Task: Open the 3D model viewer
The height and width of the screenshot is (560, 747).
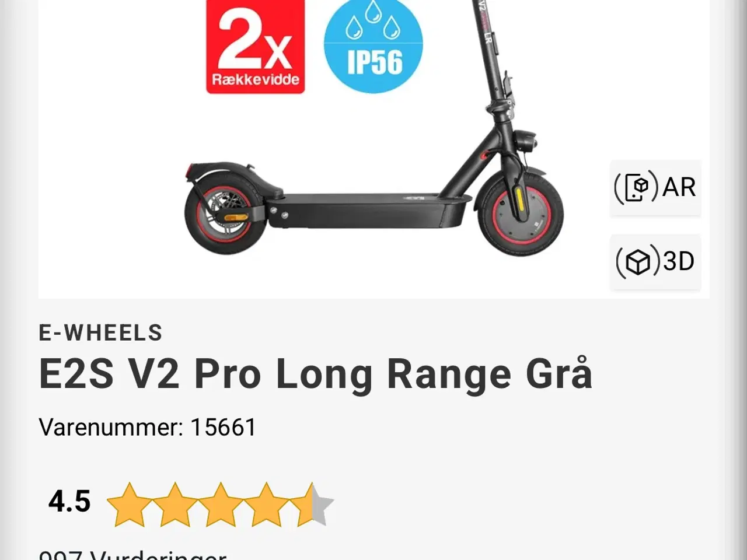Action: point(655,261)
